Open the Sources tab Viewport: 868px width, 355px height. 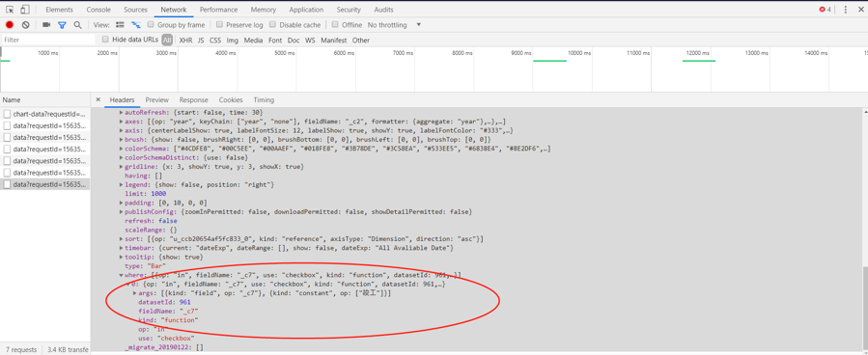[135, 10]
